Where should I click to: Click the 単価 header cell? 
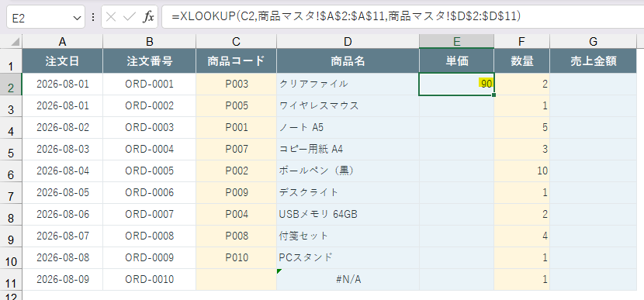[x=456, y=61]
